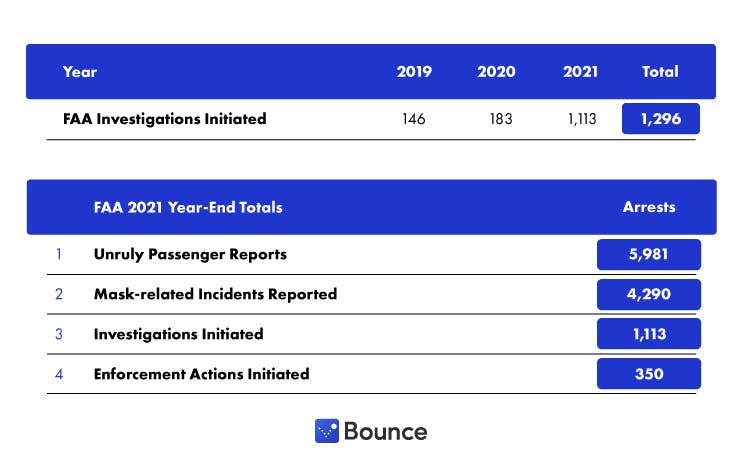
Task: Click the 2019 column header
Action: (414, 72)
